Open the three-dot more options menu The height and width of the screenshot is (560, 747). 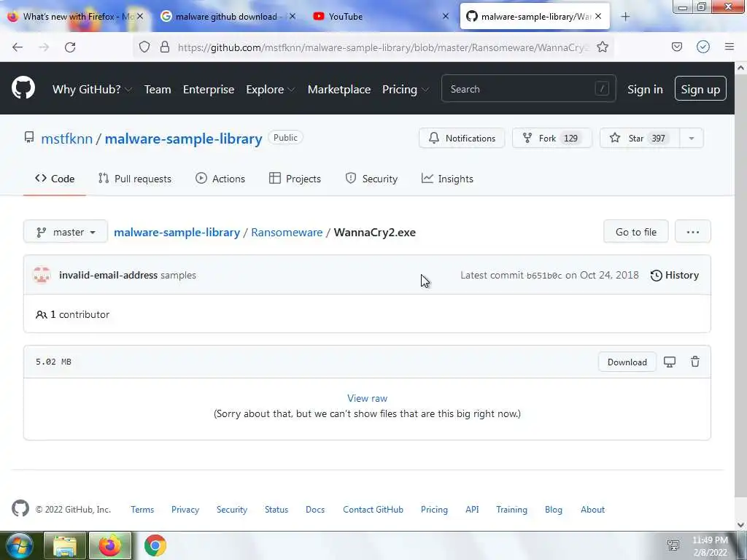pyautogui.click(x=693, y=232)
